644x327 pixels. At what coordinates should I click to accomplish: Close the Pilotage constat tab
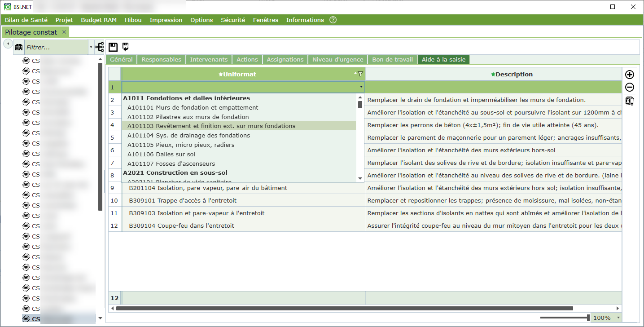[64, 32]
